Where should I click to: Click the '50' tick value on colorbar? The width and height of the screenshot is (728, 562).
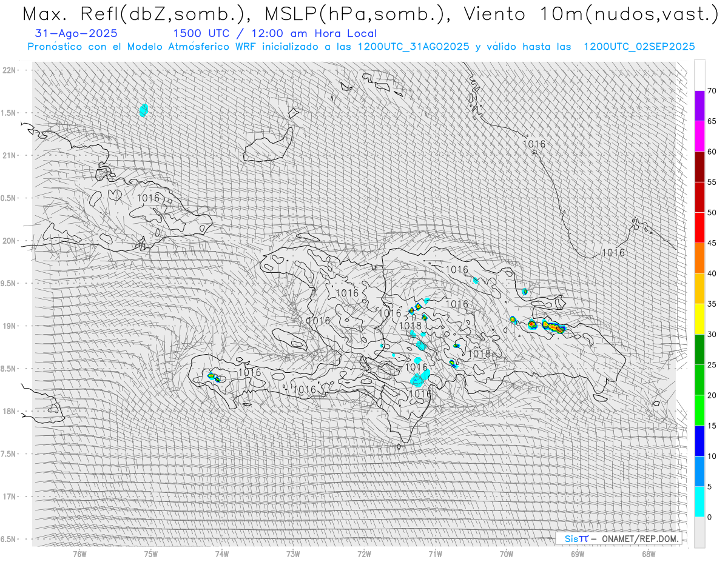click(712, 213)
